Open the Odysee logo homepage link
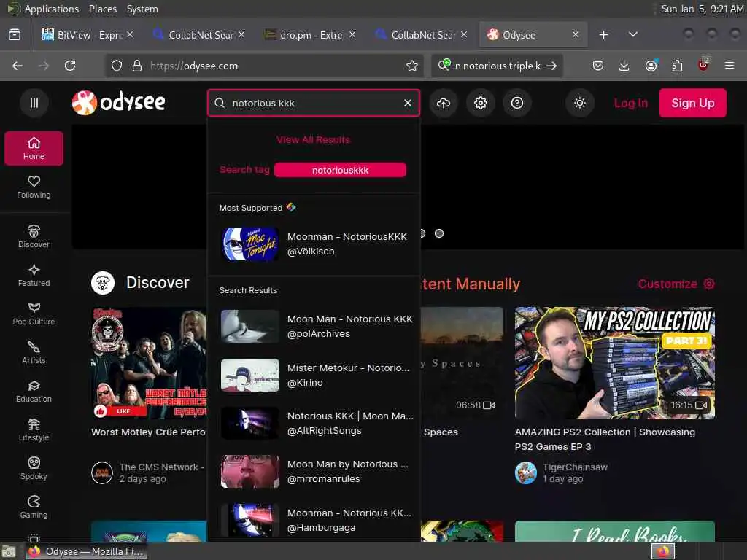The height and width of the screenshot is (560, 747). pos(119,102)
